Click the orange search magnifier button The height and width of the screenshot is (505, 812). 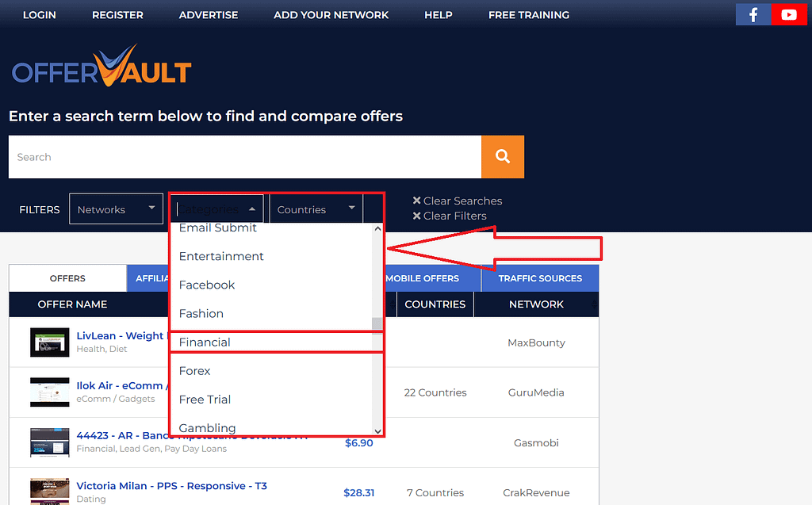pyautogui.click(x=502, y=156)
